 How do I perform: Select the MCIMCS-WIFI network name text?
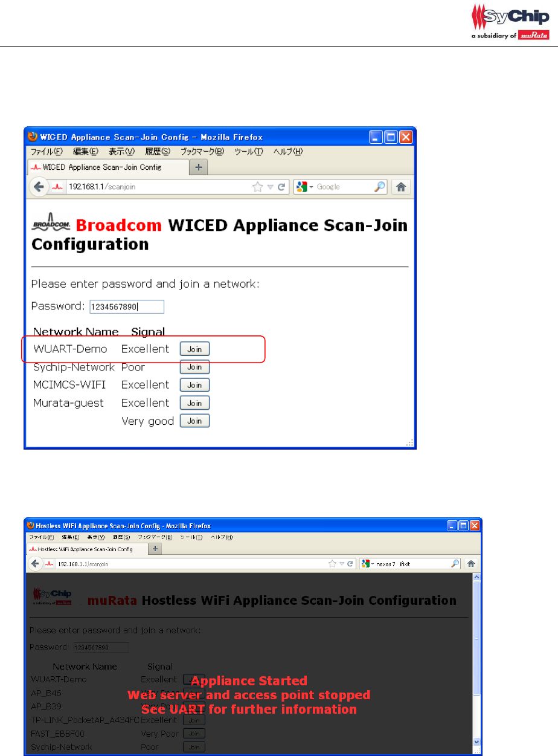pos(71,385)
